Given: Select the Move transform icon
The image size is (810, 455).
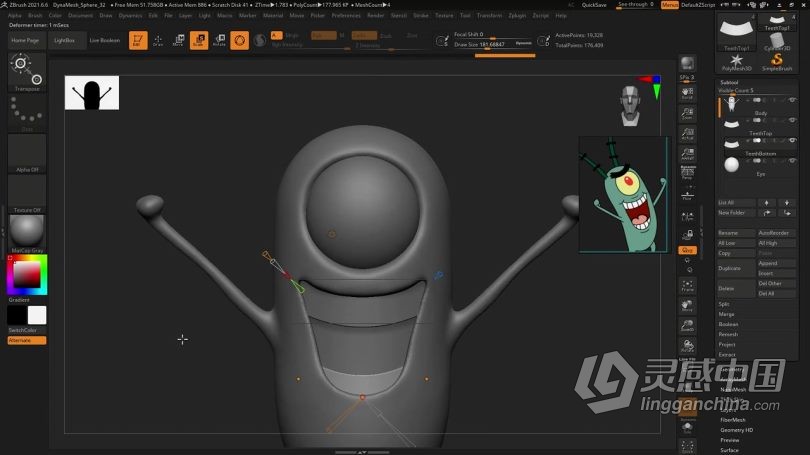Looking at the screenshot, I should click(178, 40).
